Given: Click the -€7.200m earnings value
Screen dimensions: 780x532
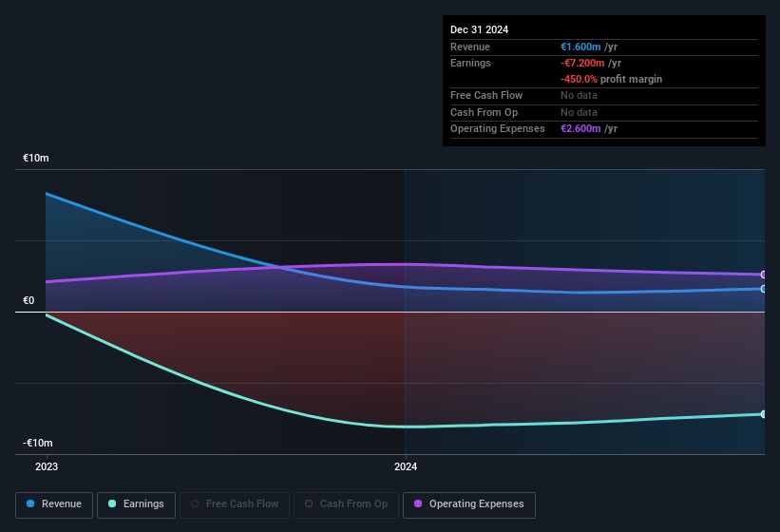Looking at the screenshot, I should pyautogui.click(x=582, y=63).
